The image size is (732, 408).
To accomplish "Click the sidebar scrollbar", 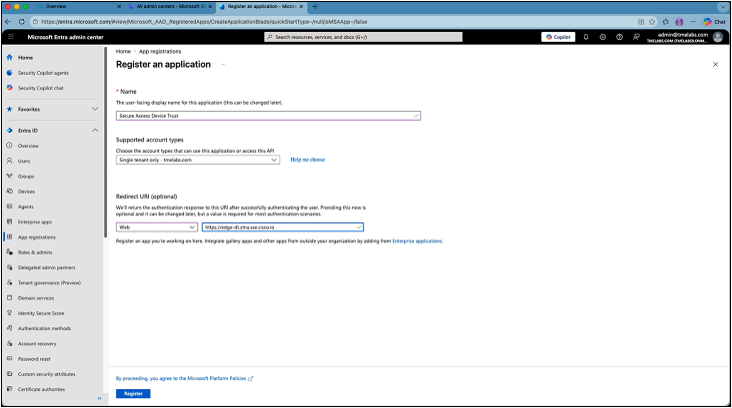I will [106, 142].
